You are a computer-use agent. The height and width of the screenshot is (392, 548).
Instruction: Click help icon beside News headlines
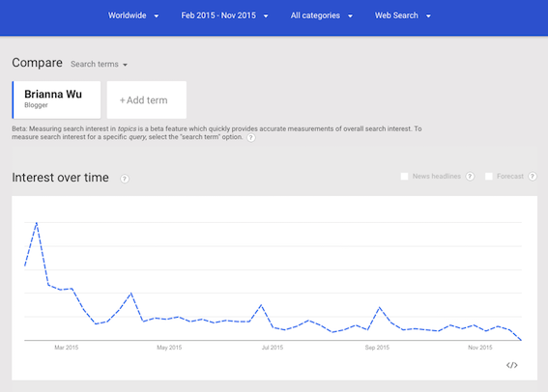pyautogui.click(x=470, y=177)
